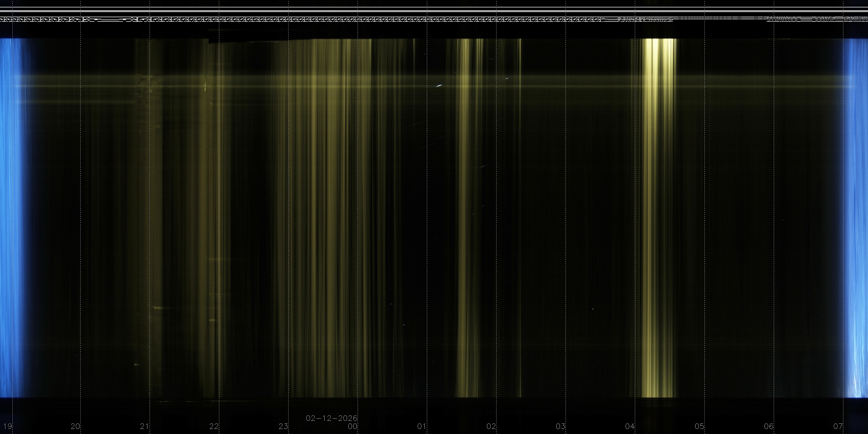The image size is (868, 434).
Task: Click the 04 hour label
Action: tap(630, 426)
